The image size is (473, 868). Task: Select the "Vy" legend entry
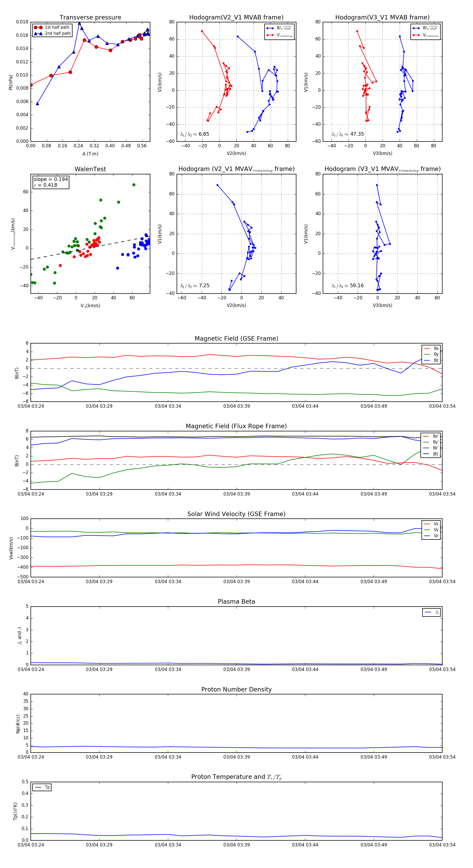tap(431, 530)
